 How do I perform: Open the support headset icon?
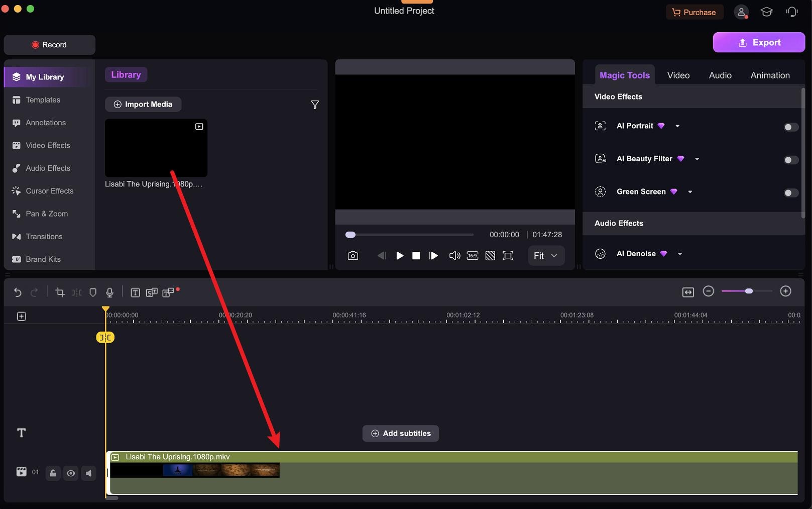point(792,12)
